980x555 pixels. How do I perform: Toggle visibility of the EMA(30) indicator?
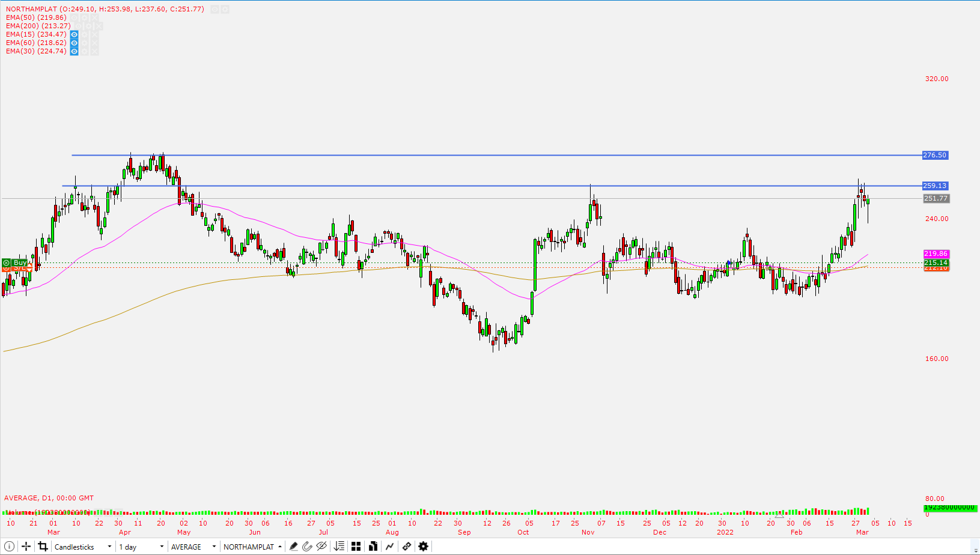coord(73,51)
